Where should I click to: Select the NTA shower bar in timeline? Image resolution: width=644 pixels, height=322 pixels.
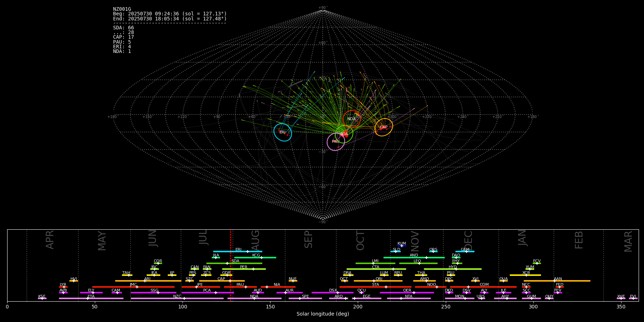point(409,298)
